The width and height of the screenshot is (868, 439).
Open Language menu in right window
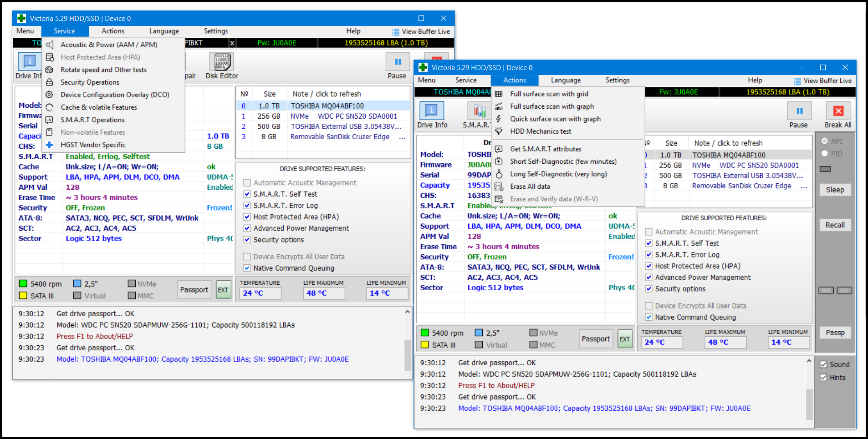(x=566, y=80)
